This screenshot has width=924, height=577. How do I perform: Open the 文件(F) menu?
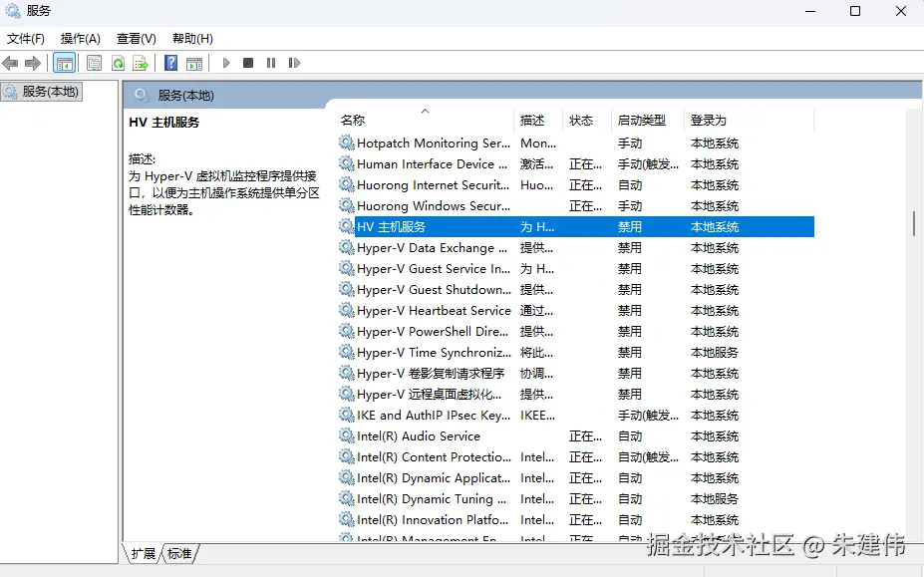pyautogui.click(x=25, y=39)
